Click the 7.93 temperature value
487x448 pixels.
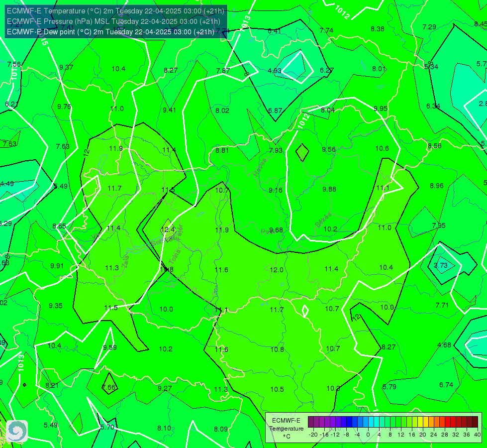point(276,150)
